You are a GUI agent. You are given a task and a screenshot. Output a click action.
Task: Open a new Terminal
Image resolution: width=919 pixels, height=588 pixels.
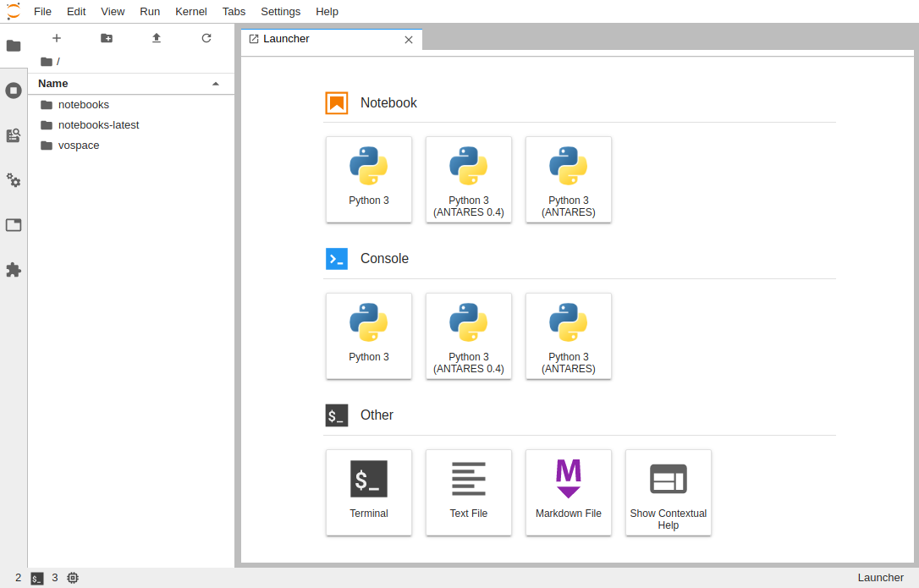369,492
